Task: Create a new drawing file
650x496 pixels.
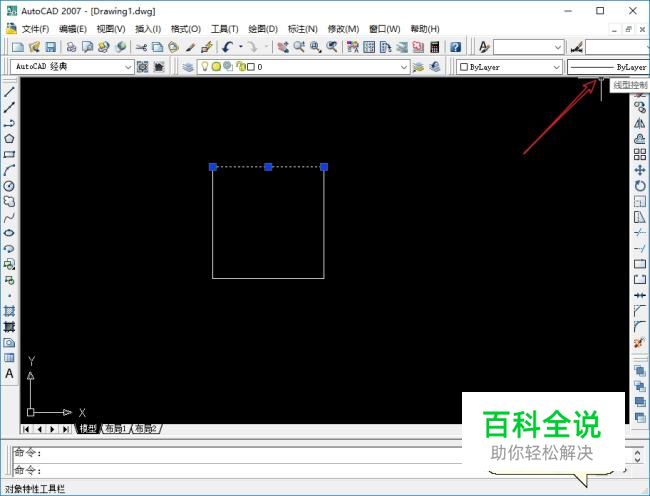Action: click(x=17, y=47)
